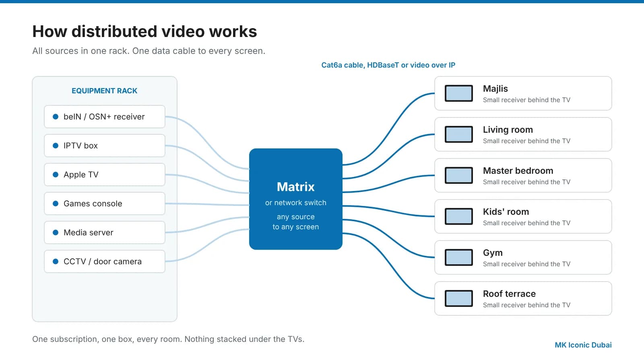Click the 'MK Iconic Dubai' brand text
644x362 pixels.
(x=583, y=345)
